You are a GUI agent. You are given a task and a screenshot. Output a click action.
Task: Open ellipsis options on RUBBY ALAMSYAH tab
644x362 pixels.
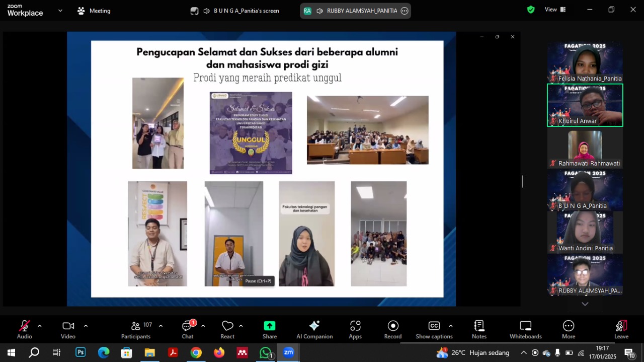click(405, 11)
